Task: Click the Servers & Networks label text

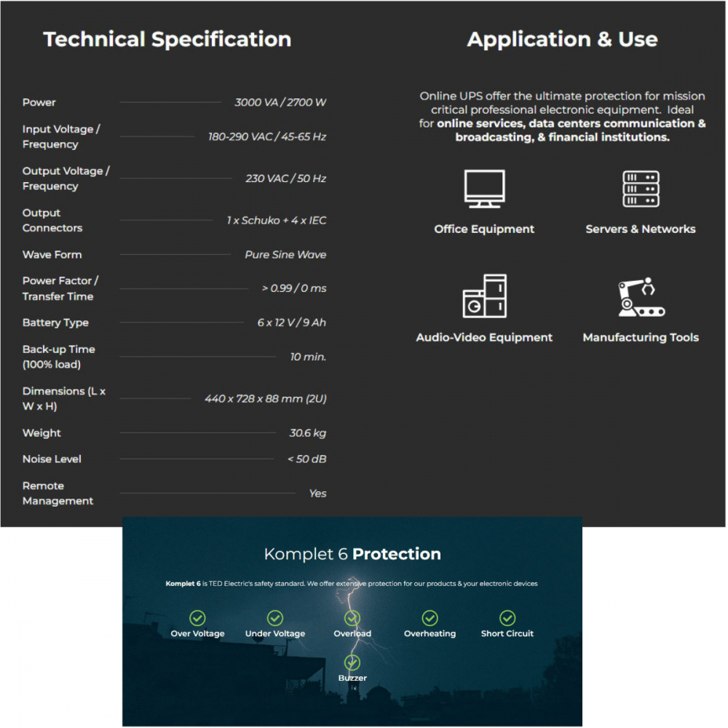Action: [641, 229]
